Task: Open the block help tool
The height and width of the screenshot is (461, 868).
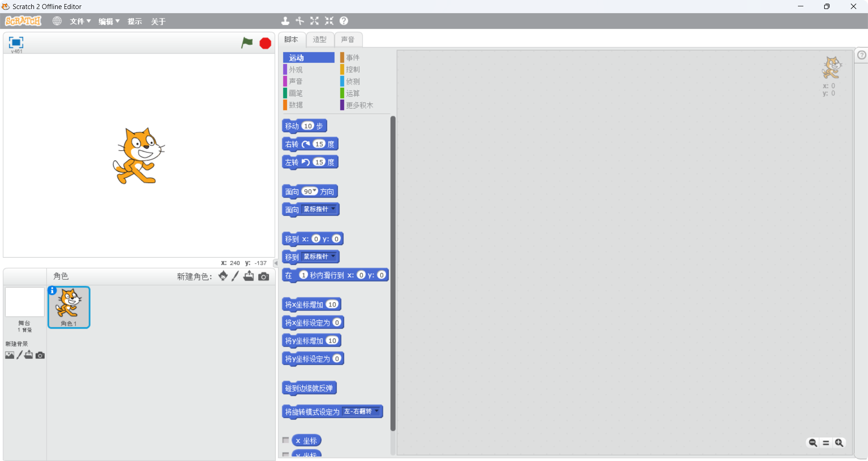Action: pyautogui.click(x=344, y=21)
